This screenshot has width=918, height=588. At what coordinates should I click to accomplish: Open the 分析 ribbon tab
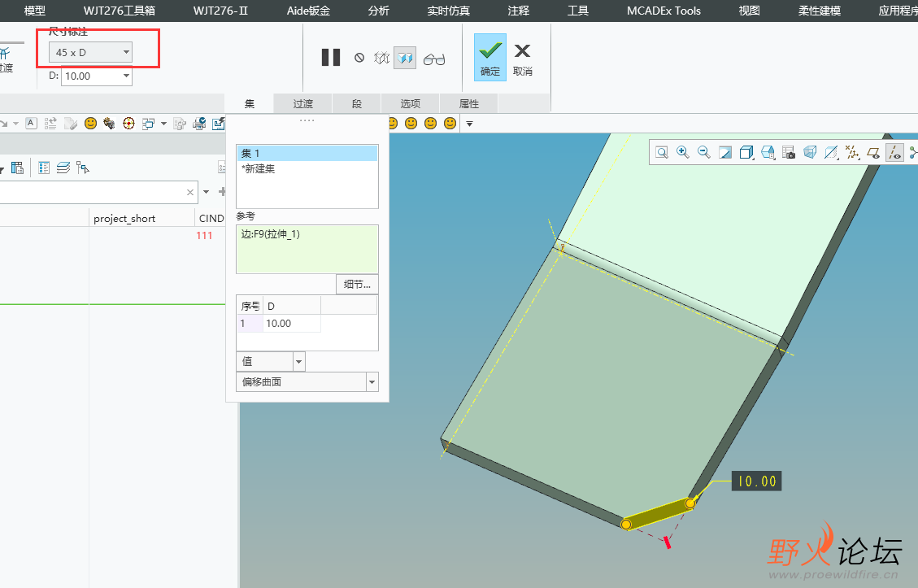379,11
